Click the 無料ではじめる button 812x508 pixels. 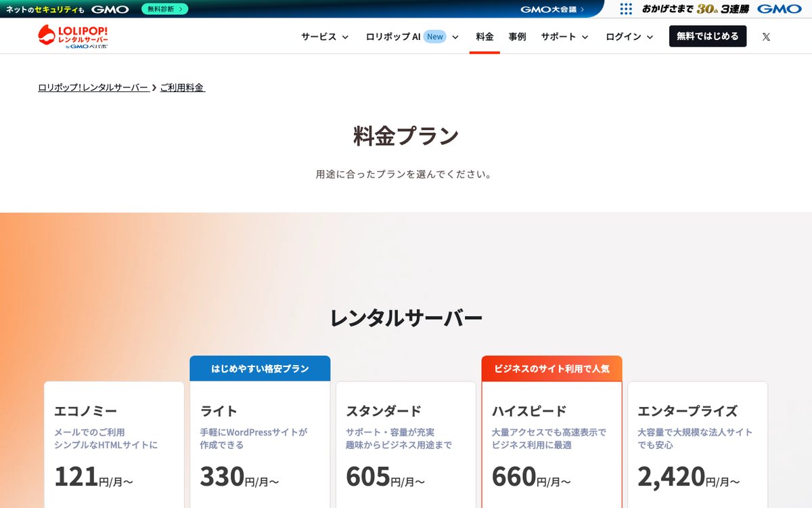pyautogui.click(x=708, y=36)
